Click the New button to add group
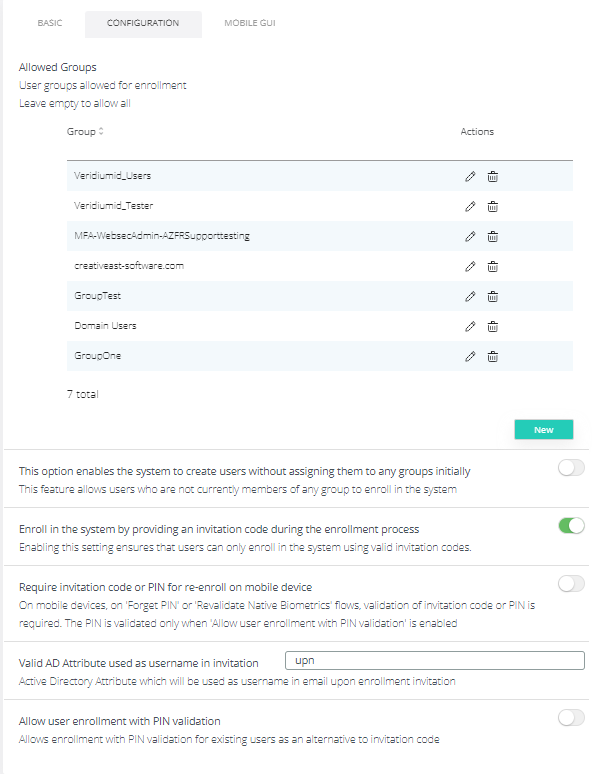 tap(543, 430)
